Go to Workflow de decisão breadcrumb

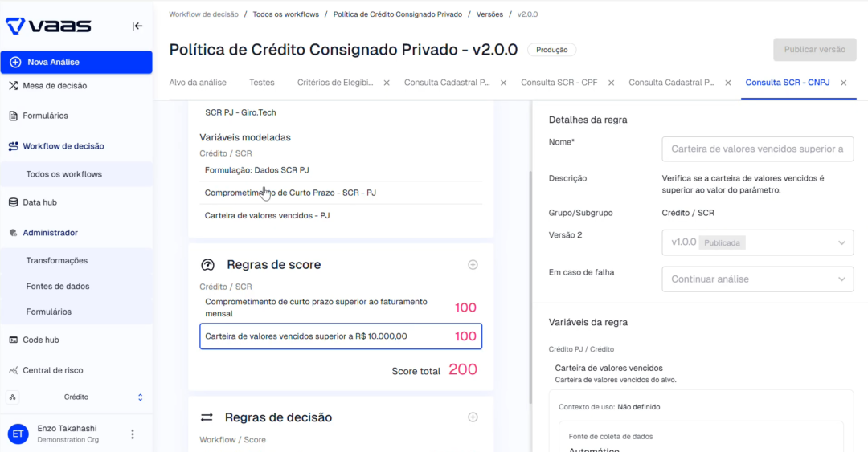tap(203, 14)
